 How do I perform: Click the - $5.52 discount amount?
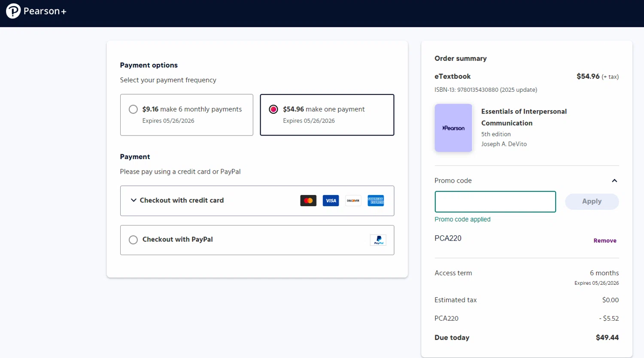coord(609,319)
